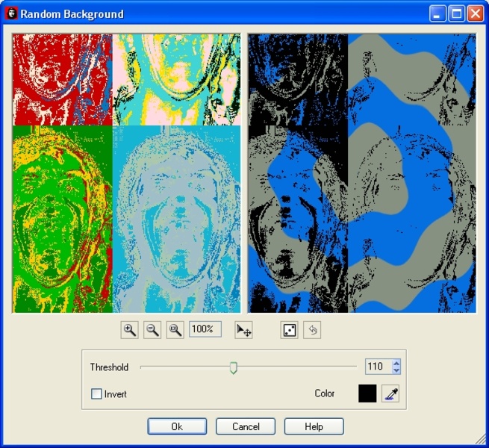Click the zoom-to-fit magnifier icon

(x=175, y=330)
